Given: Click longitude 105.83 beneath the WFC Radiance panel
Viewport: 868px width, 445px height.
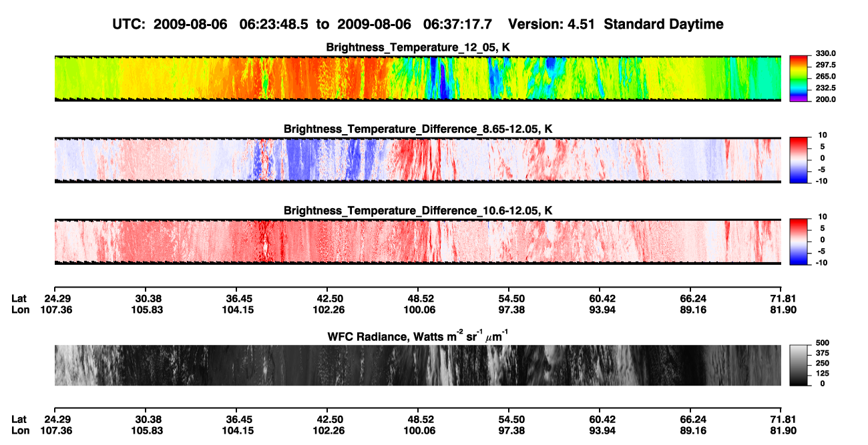Looking at the screenshot, I should (x=148, y=430).
